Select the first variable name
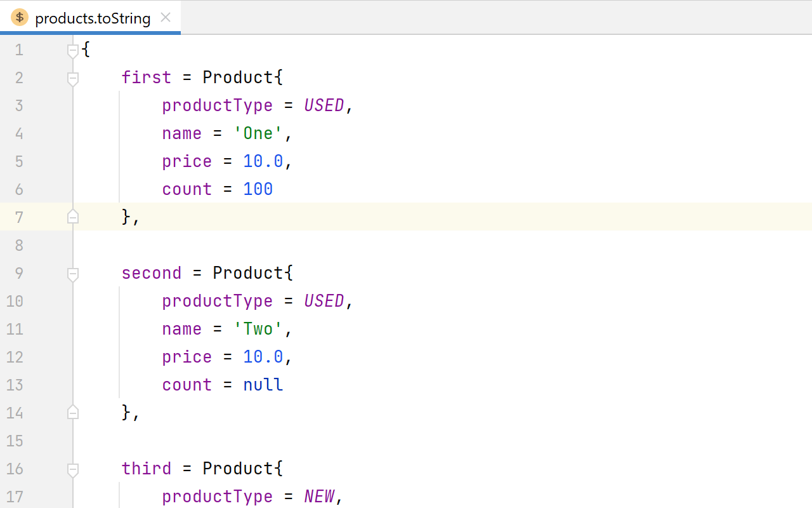812x508 pixels. tap(147, 77)
